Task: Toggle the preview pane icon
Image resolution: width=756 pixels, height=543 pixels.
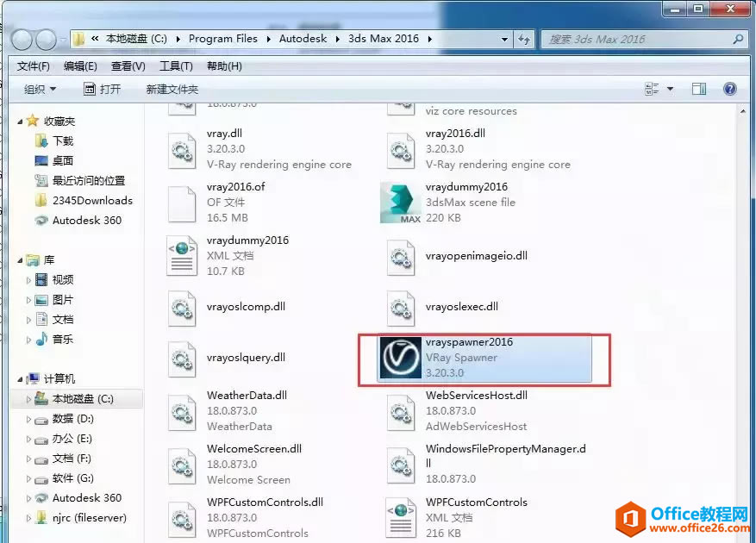Action: [699, 89]
